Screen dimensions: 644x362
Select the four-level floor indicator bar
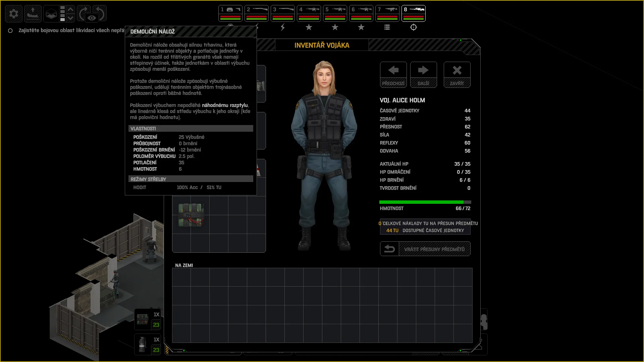click(62, 14)
